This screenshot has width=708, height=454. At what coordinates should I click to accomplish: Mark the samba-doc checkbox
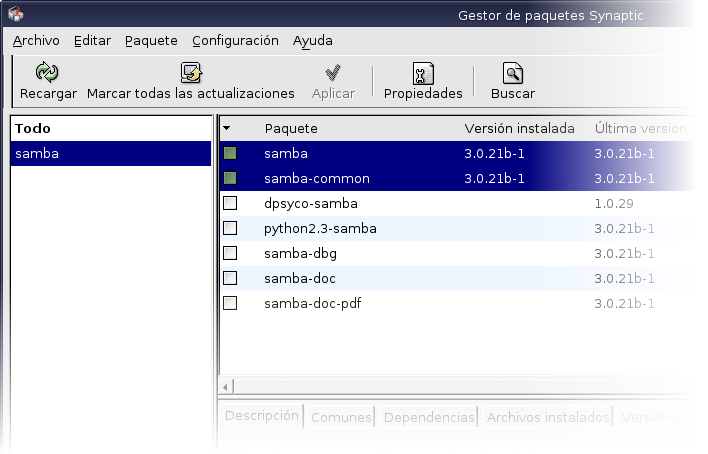coord(230,278)
